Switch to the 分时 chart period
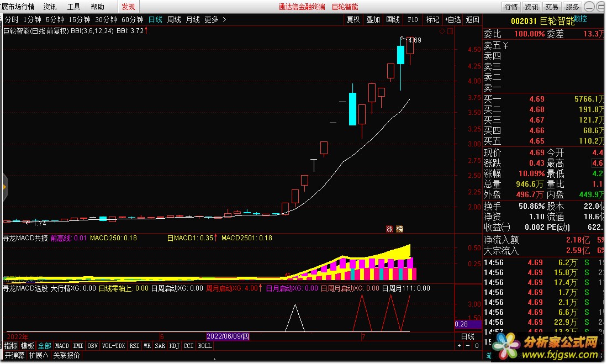The width and height of the screenshot is (607, 364). (x=12, y=19)
